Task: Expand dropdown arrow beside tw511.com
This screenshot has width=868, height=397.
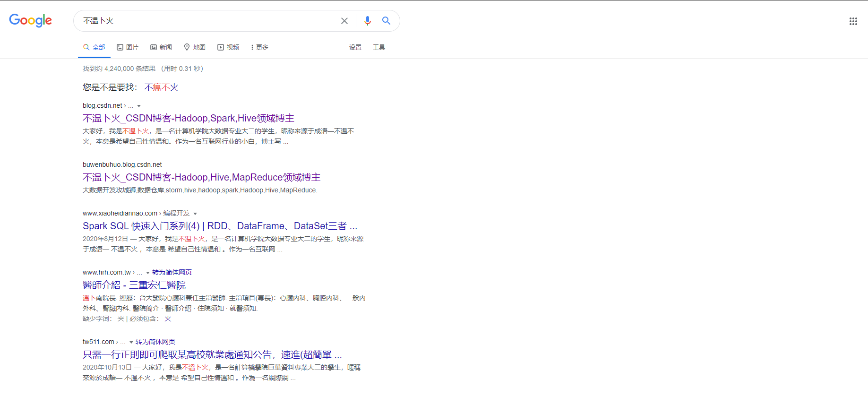Action: coord(131,342)
